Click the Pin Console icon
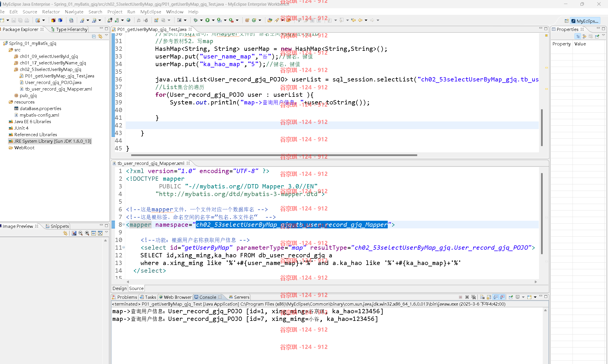Image resolution: width=608 pixels, height=364 pixels. [x=511, y=297]
